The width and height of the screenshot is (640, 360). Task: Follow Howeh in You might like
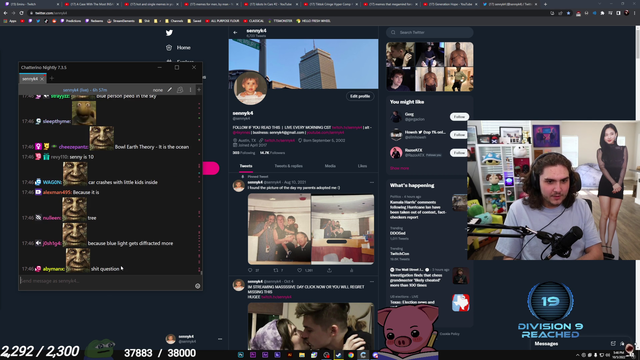click(459, 135)
